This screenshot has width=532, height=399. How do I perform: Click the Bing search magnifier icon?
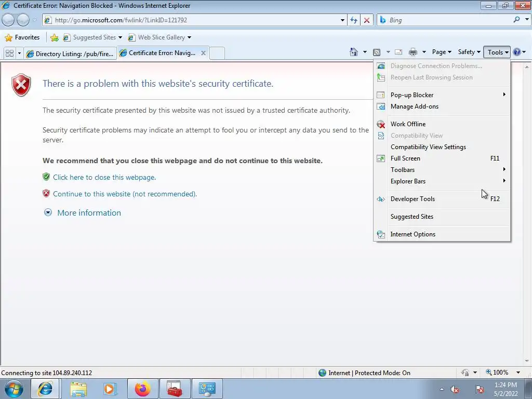(x=517, y=20)
